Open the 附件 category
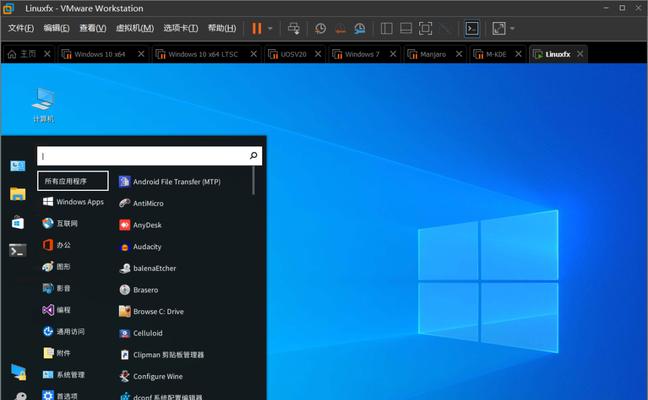This screenshot has height=400, width=648. coord(57,353)
